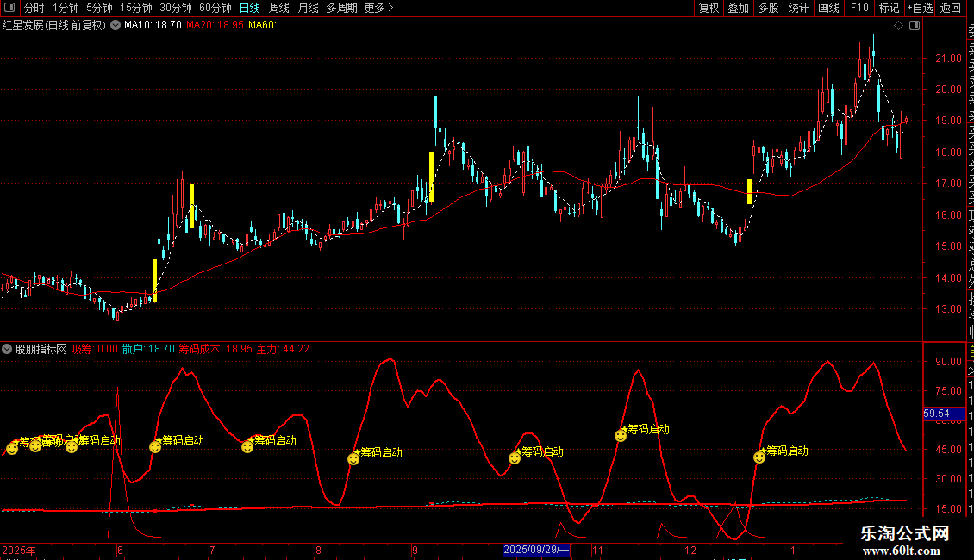The image size is (974, 560).
Task: Select the 周线 weekly period tab
Action: tap(279, 8)
